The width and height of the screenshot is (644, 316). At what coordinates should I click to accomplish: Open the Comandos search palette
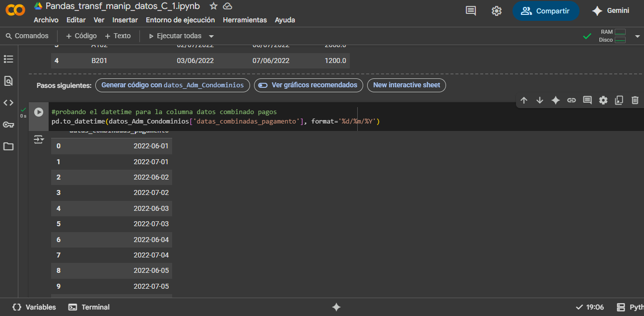point(27,36)
